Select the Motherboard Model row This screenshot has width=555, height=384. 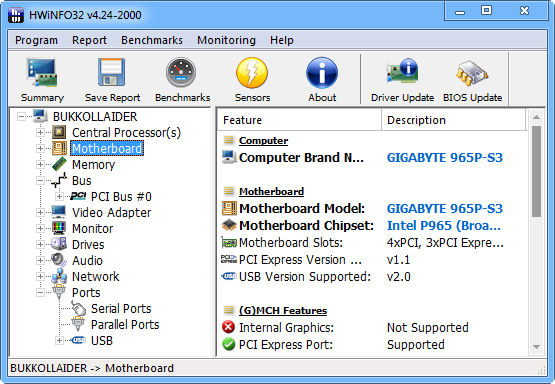coord(371,208)
